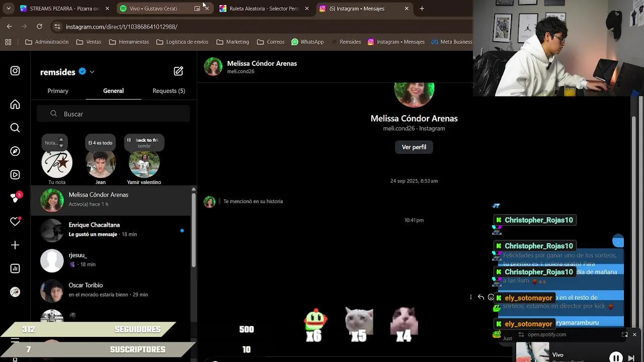Switch to the Primary tab
Screen dimensions: 644x362
(58, 91)
